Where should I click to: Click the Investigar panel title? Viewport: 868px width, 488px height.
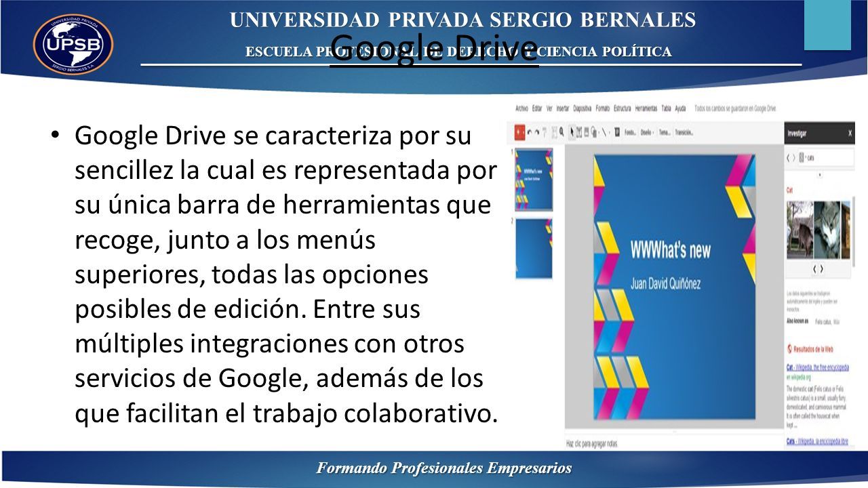(x=797, y=134)
